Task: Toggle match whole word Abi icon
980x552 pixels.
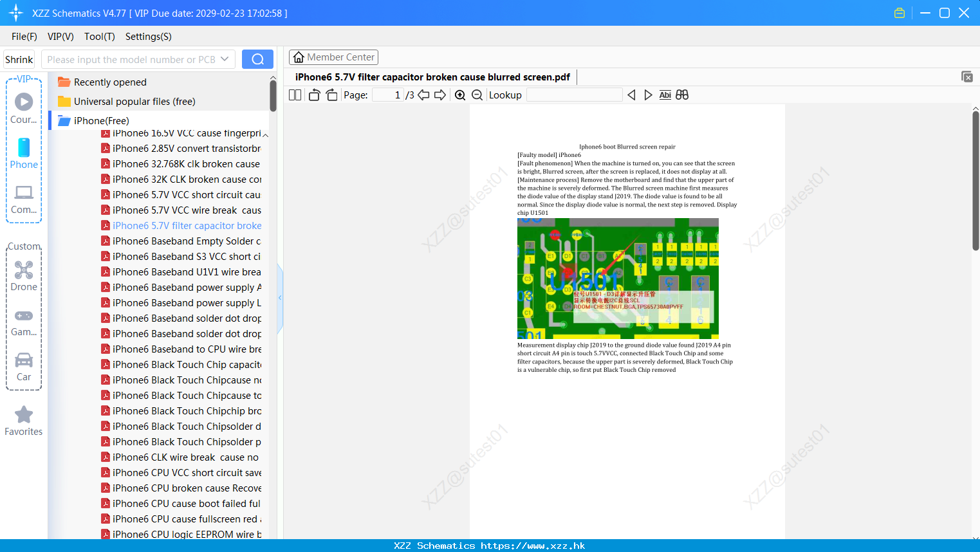Action: pyautogui.click(x=665, y=95)
